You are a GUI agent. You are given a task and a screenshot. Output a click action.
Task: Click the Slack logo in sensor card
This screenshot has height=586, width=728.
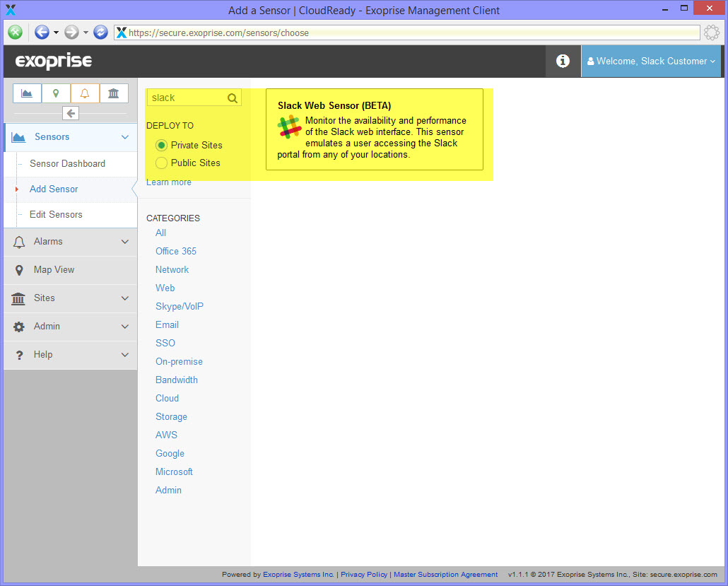[289, 127]
